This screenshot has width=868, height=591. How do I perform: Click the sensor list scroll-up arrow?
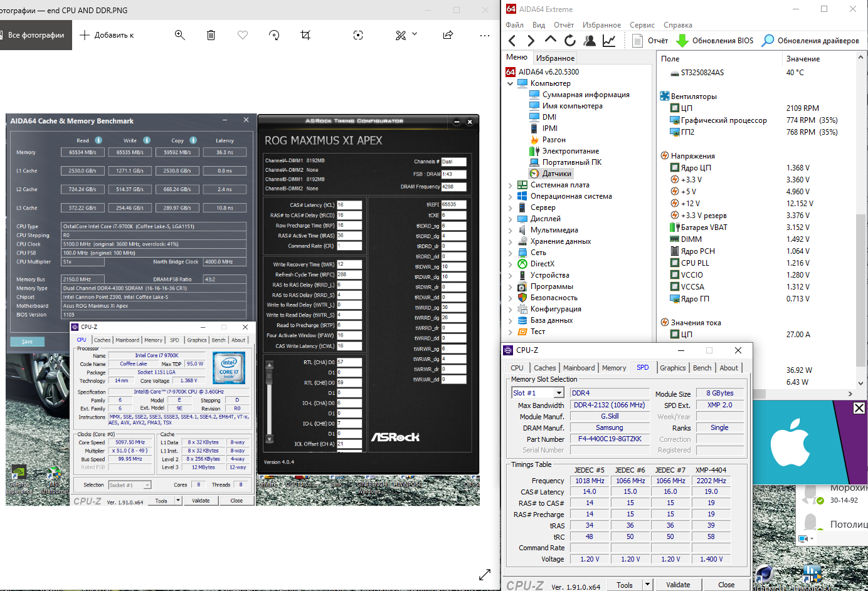click(x=860, y=57)
